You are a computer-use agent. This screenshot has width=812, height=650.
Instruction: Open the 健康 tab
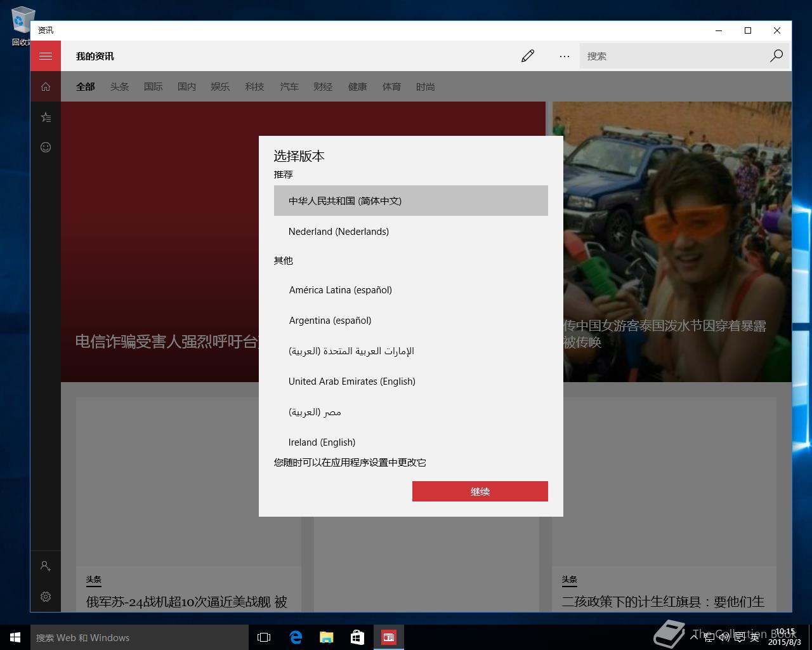click(358, 87)
